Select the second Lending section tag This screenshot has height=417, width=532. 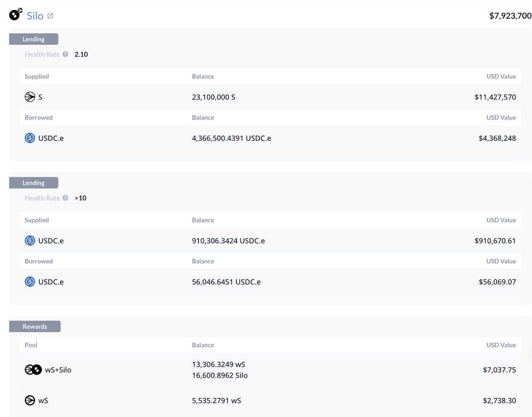34,183
